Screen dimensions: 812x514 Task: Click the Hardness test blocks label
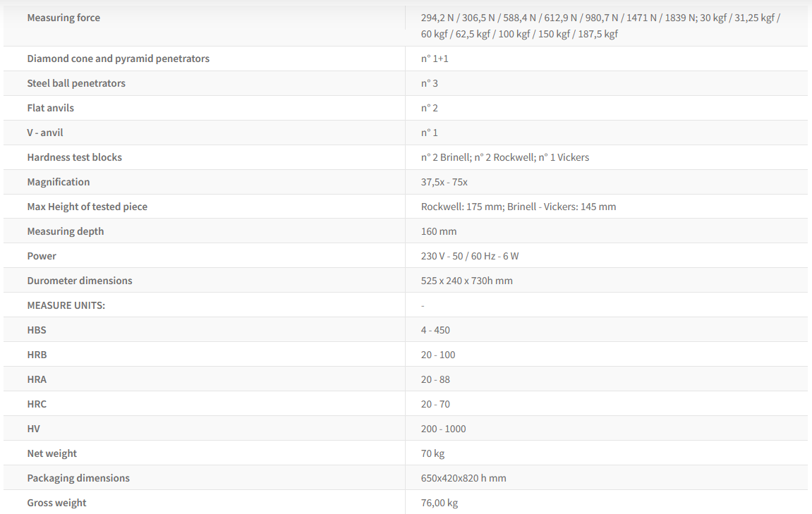point(74,157)
